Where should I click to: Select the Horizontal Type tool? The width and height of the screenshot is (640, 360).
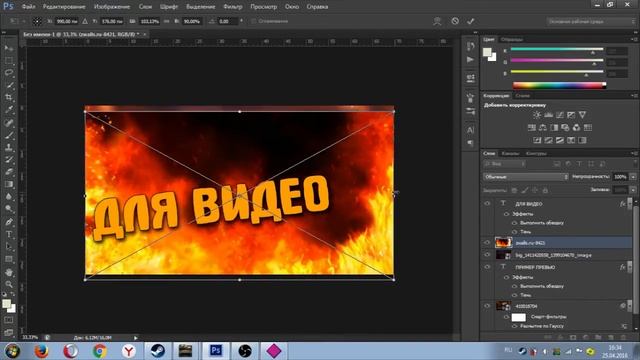9,234
